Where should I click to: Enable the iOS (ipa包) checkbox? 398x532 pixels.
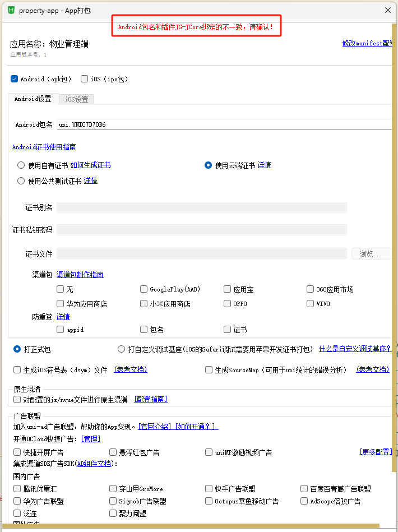[x=85, y=79]
